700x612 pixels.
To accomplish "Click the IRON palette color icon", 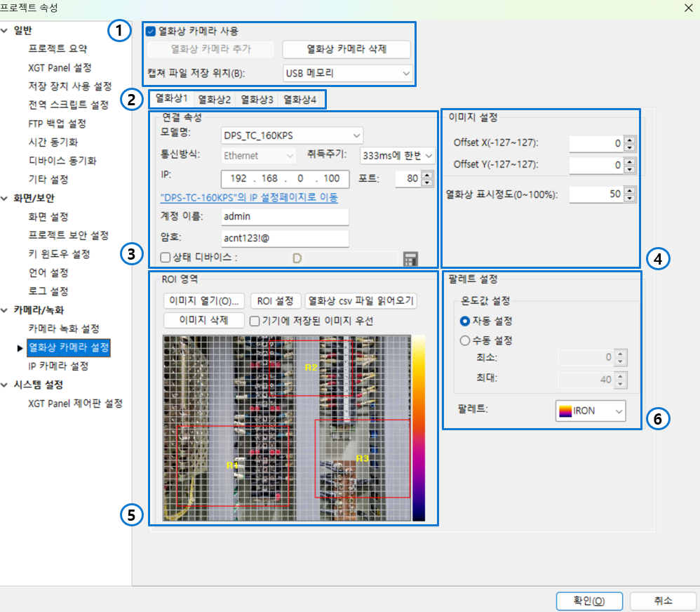I will pos(565,411).
